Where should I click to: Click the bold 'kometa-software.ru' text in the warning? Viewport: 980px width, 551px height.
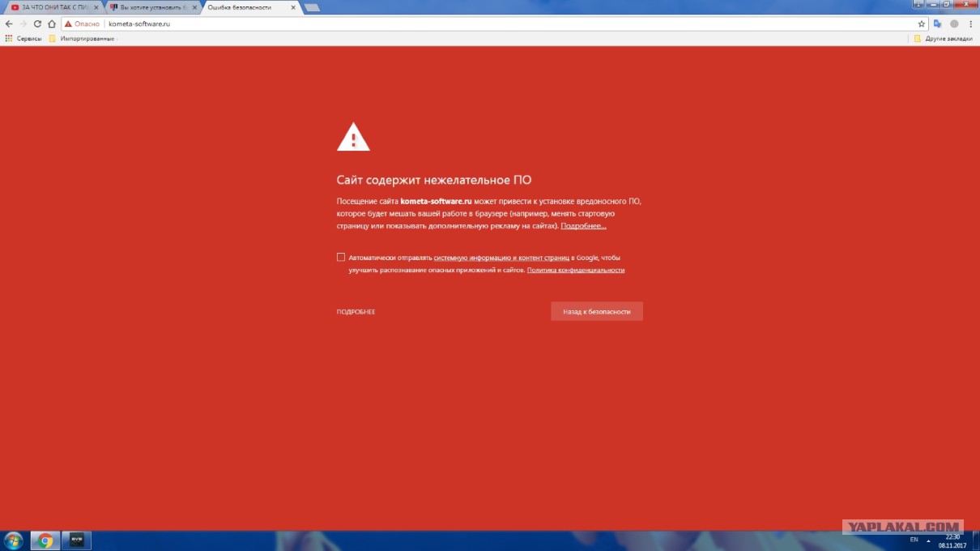point(436,200)
